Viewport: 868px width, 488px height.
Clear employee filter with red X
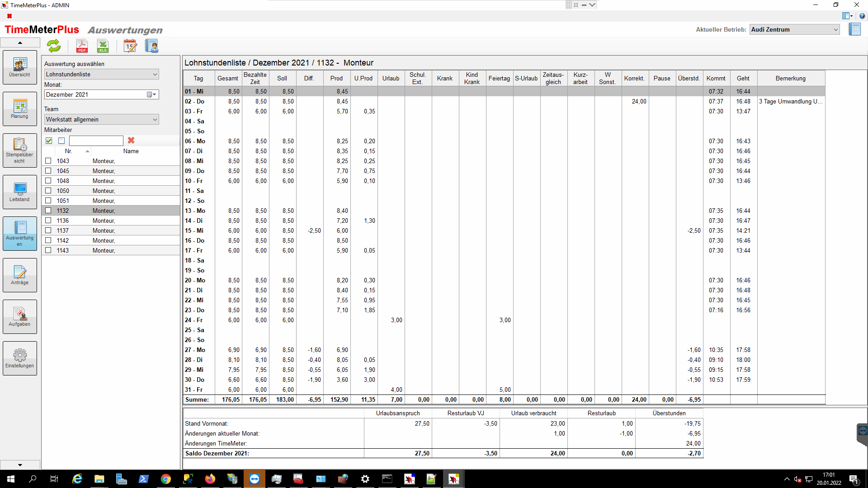(x=131, y=141)
